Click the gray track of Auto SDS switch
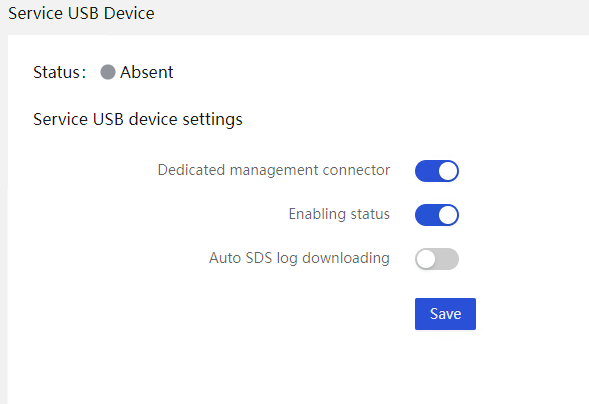This screenshot has width=589, height=404. (x=447, y=259)
